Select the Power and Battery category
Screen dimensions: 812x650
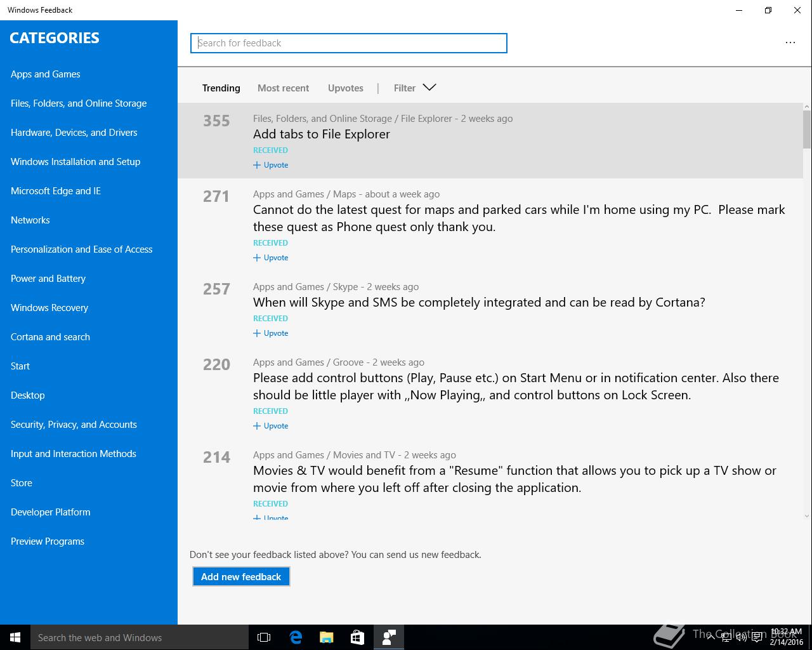point(48,279)
